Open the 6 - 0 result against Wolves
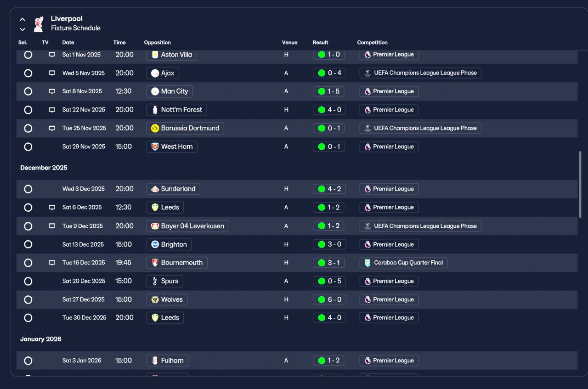This screenshot has height=389, width=588. (x=329, y=299)
